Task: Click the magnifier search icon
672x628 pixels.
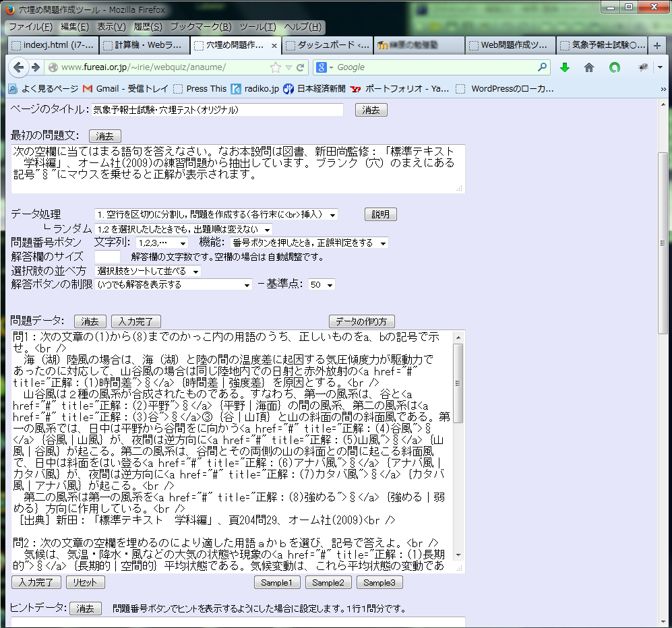Action: 542,67
